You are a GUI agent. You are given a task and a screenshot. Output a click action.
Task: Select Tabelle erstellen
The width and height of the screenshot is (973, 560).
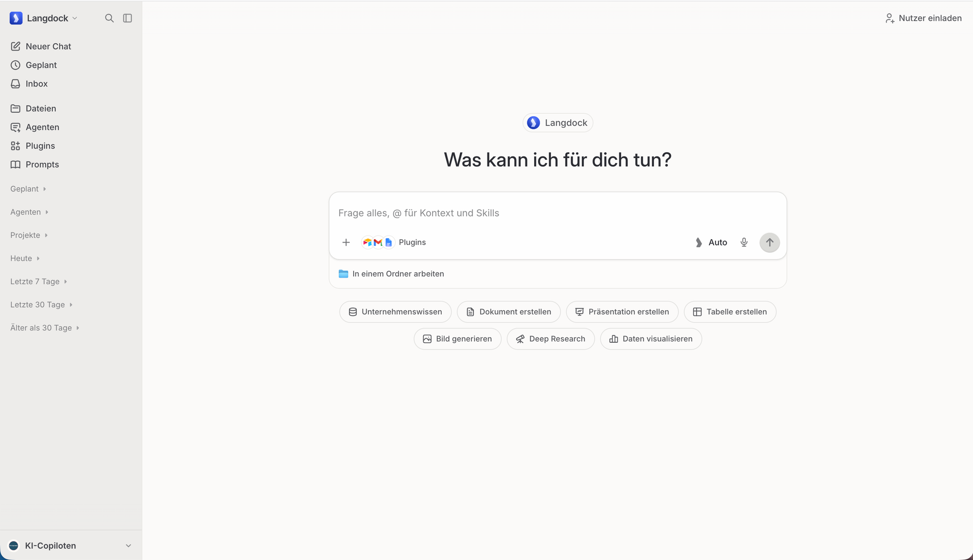pos(730,312)
